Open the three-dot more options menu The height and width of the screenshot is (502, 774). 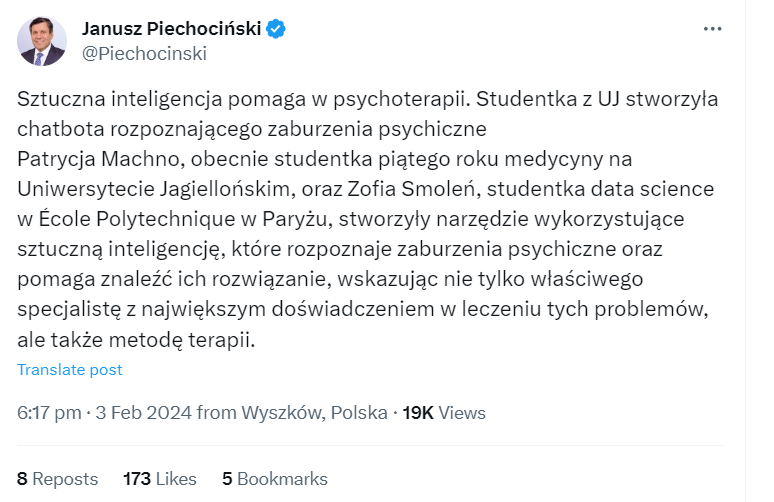pos(712,29)
